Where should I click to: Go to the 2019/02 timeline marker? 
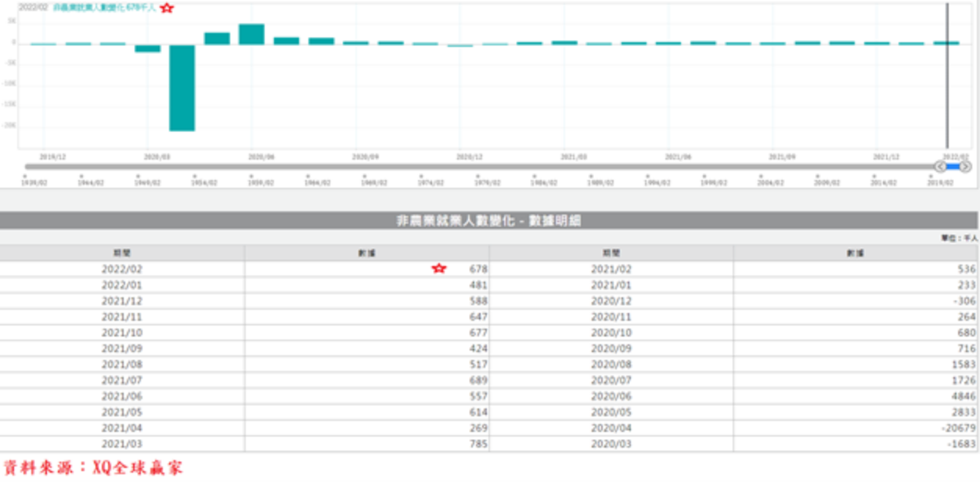click(941, 181)
